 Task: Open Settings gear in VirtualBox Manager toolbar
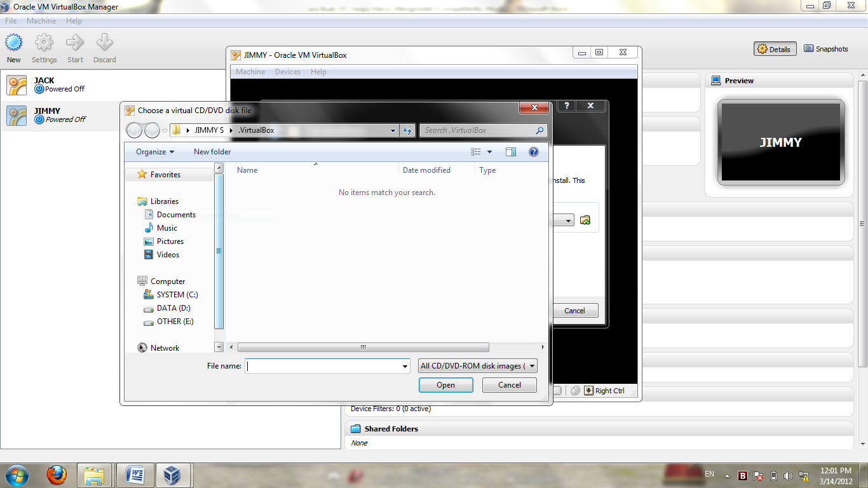[x=44, y=49]
